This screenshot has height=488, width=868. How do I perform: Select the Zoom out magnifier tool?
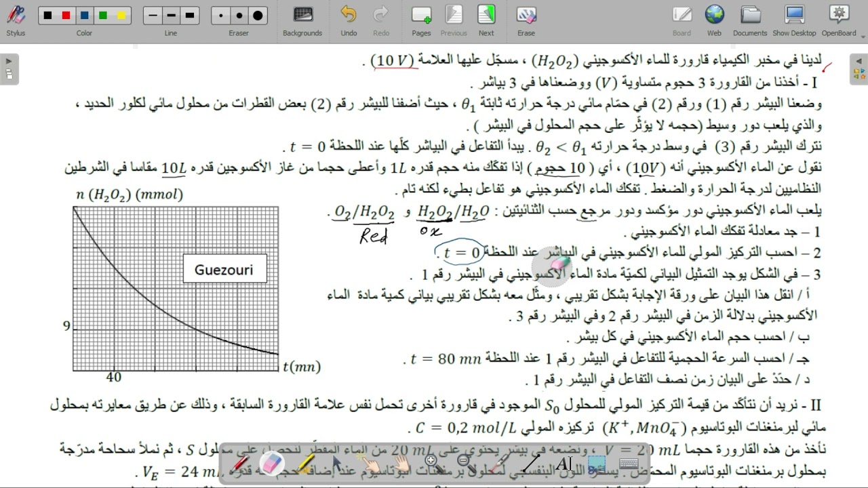pyautogui.click(x=465, y=465)
